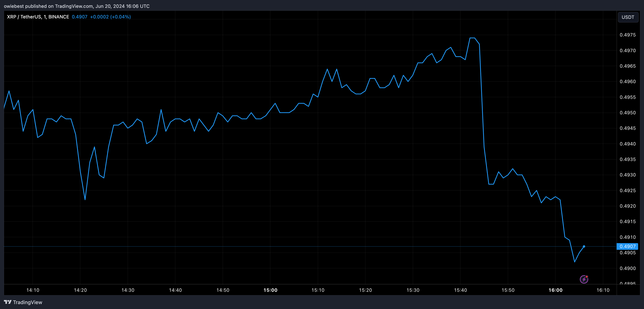Click the XRP / TetherUS symbol title
644x309 pixels.
tap(38, 17)
